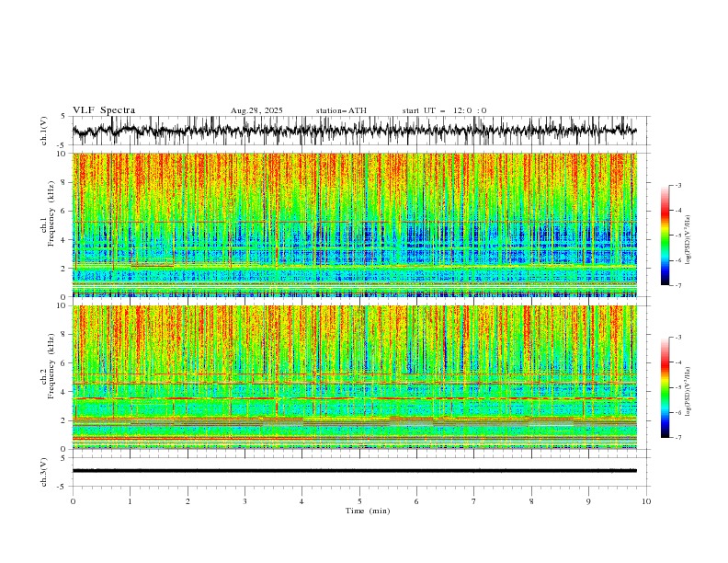Screen dimensions: 728x563
Task: Click the ch.2 spectrogram panel
Action: (355, 377)
